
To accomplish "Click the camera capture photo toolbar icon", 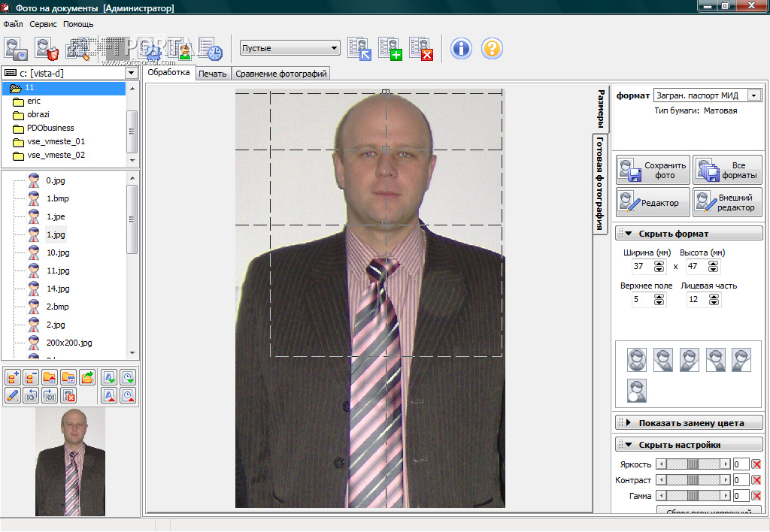I will click(16, 49).
